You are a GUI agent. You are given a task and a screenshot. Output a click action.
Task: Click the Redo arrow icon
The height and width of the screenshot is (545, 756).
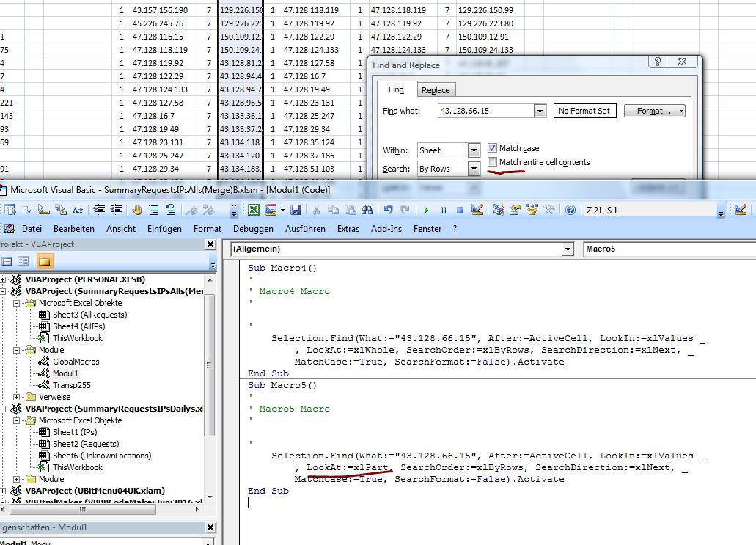(405, 210)
